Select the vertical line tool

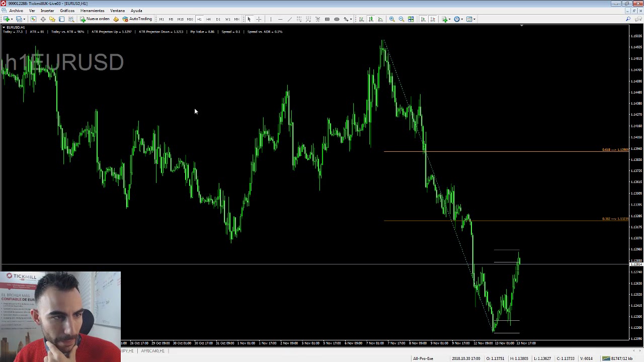tap(271, 19)
